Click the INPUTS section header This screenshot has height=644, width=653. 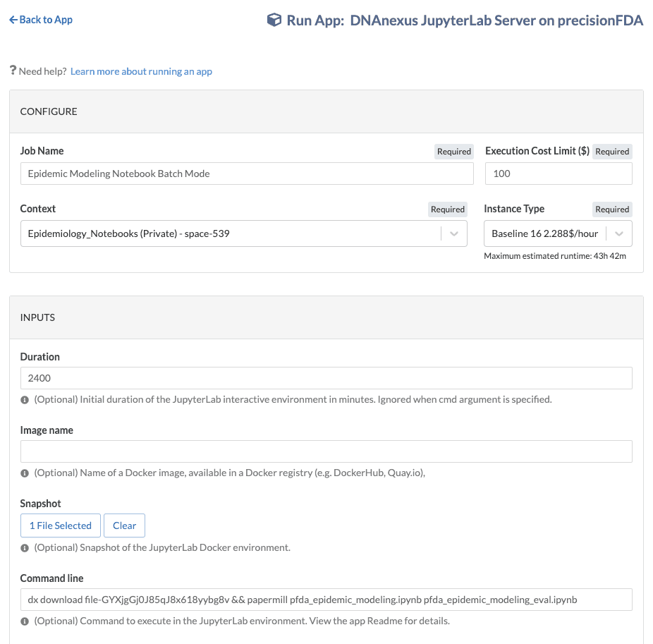pyautogui.click(x=326, y=317)
